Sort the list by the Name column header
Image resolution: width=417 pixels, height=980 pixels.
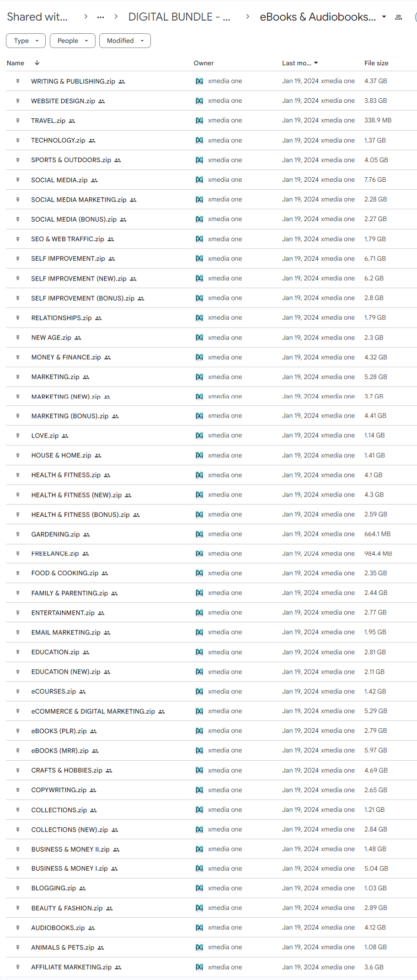click(x=16, y=63)
